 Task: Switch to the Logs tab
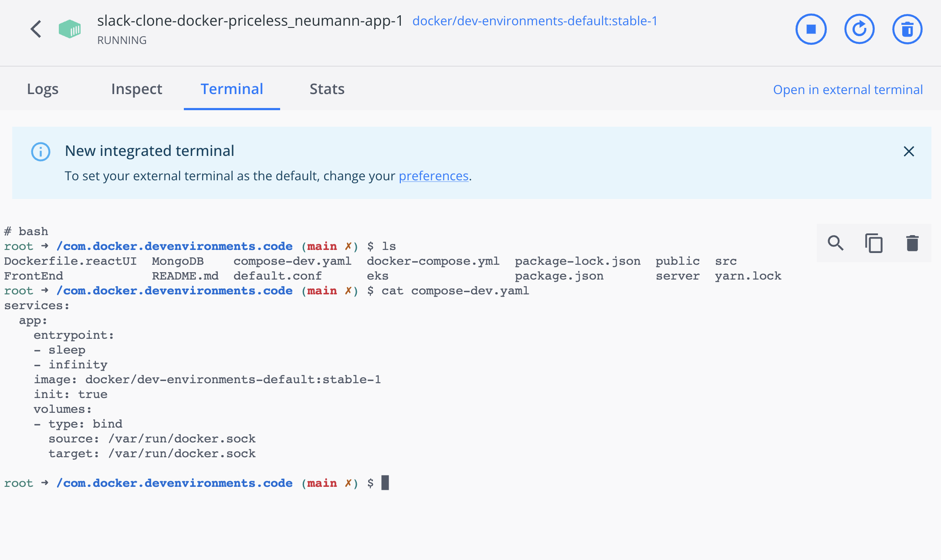[x=43, y=89]
